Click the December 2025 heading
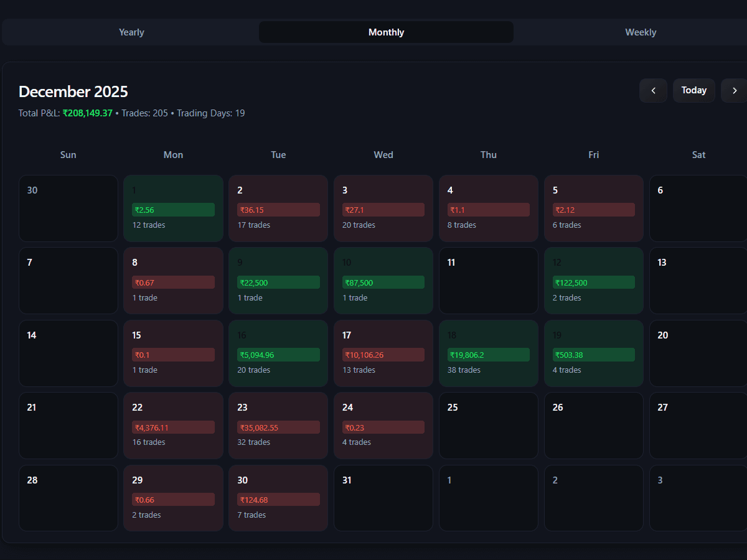This screenshot has height=560, width=747. 73,91
